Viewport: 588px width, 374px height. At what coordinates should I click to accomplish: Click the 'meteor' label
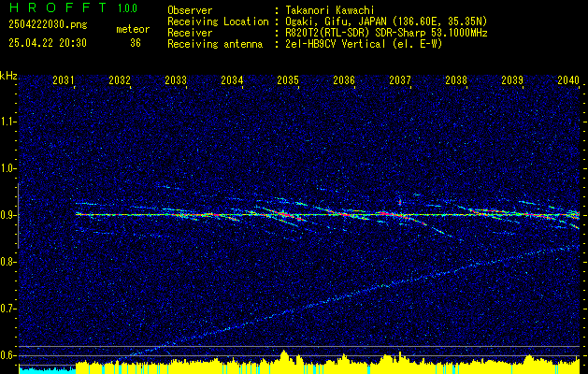click(x=133, y=29)
